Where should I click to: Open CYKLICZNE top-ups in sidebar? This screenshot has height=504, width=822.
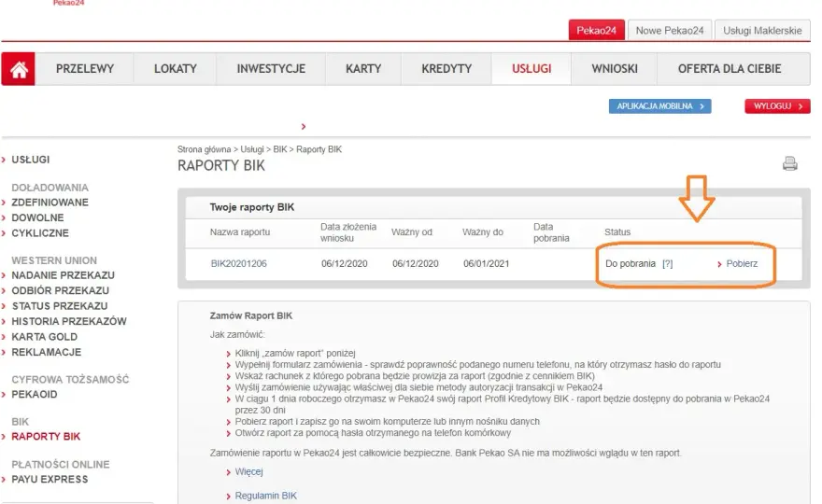click(40, 233)
